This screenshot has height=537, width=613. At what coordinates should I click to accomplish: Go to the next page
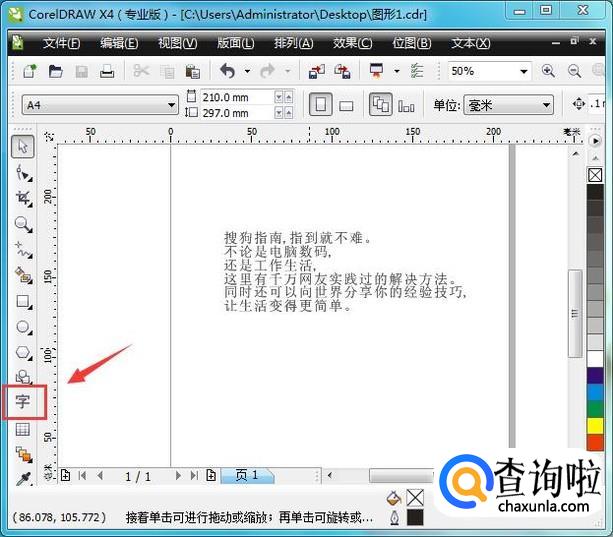[178, 476]
